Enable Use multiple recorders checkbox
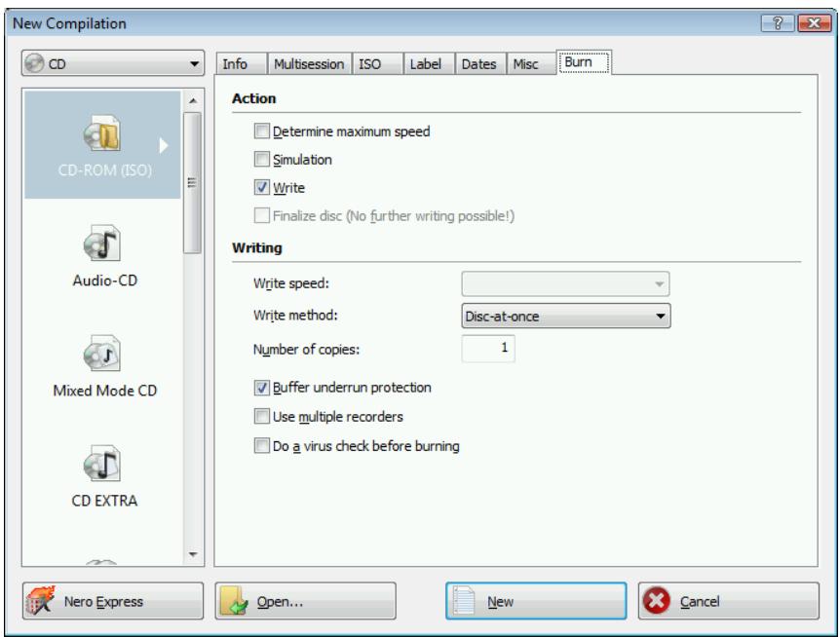 click(261, 416)
